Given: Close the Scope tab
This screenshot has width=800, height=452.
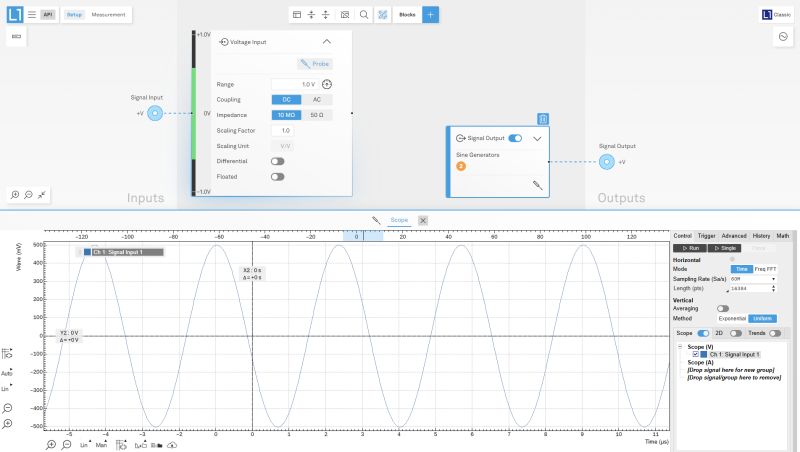Looking at the screenshot, I should (x=423, y=220).
